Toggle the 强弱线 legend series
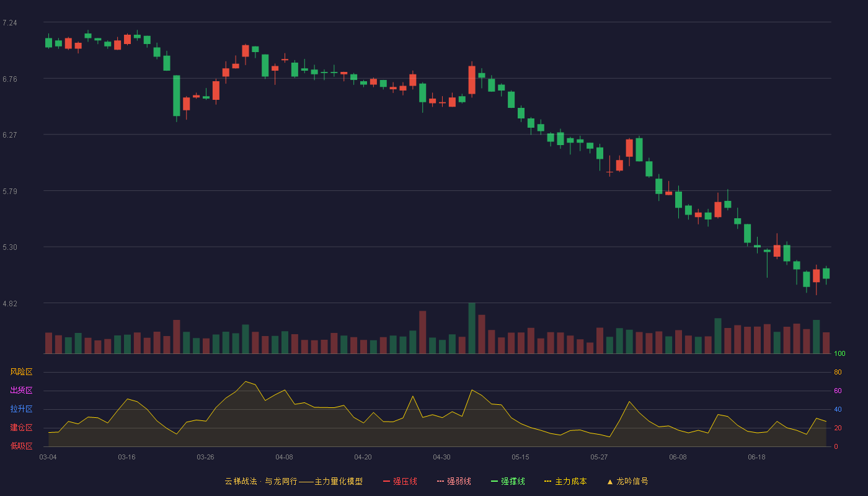Screen dimensions: 868x496 (454, 481)
